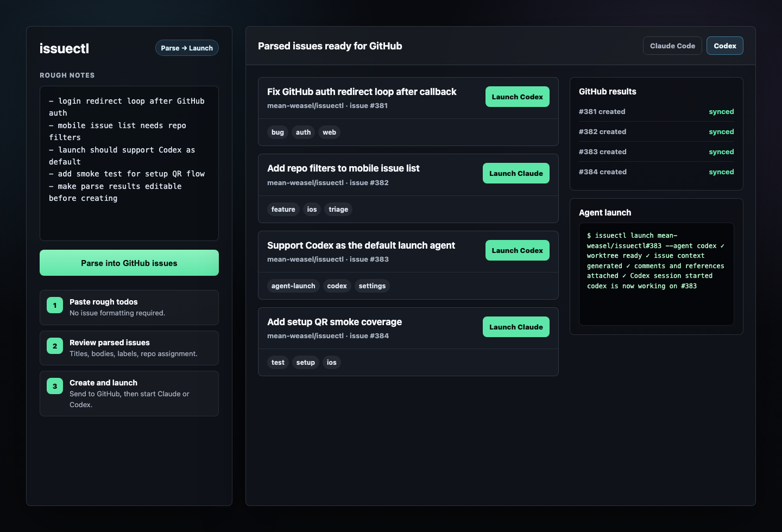Click mean-weasel/issuectl · issue #383 subtitle
Image resolution: width=782 pixels, height=532 pixels.
[x=328, y=259]
